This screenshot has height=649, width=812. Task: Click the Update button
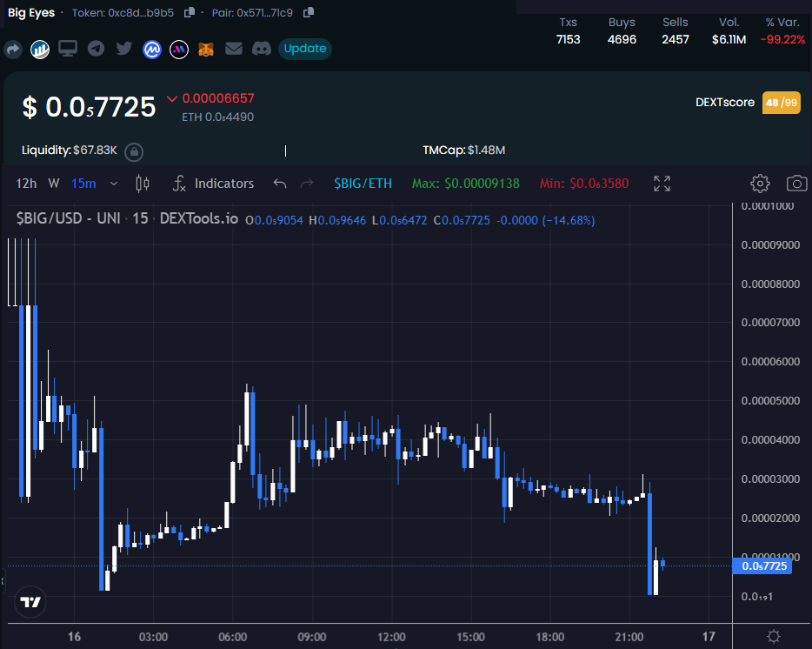(x=305, y=49)
